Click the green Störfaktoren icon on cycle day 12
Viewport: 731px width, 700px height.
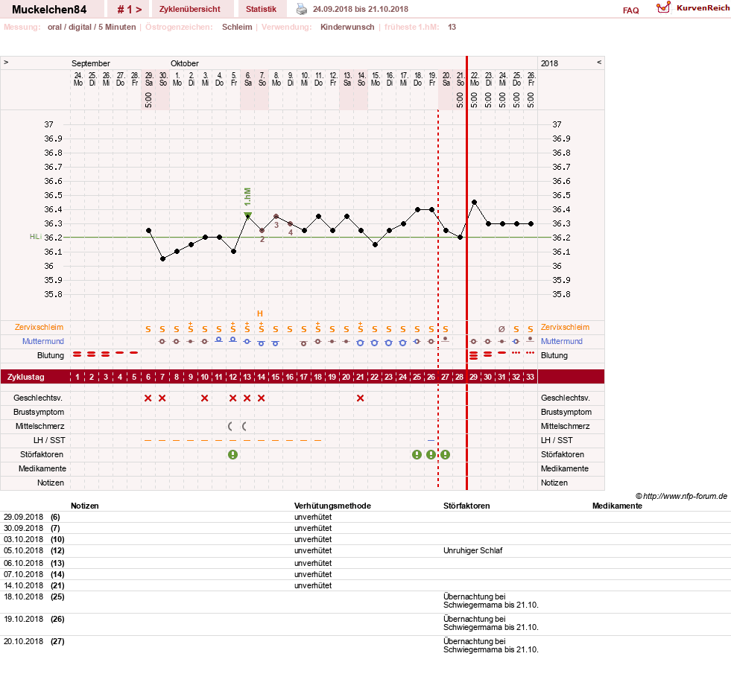pos(232,454)
